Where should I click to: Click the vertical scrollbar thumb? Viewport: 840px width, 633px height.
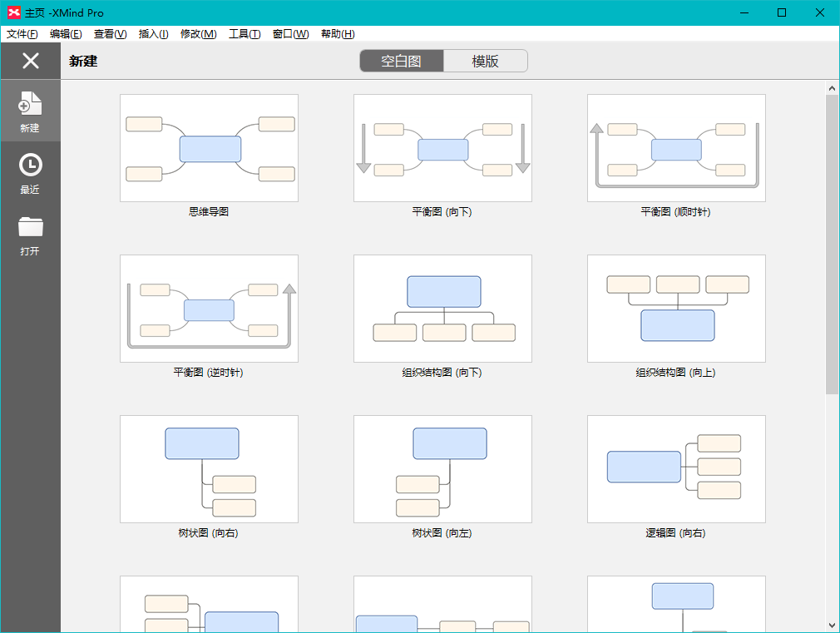pos(832,245)
